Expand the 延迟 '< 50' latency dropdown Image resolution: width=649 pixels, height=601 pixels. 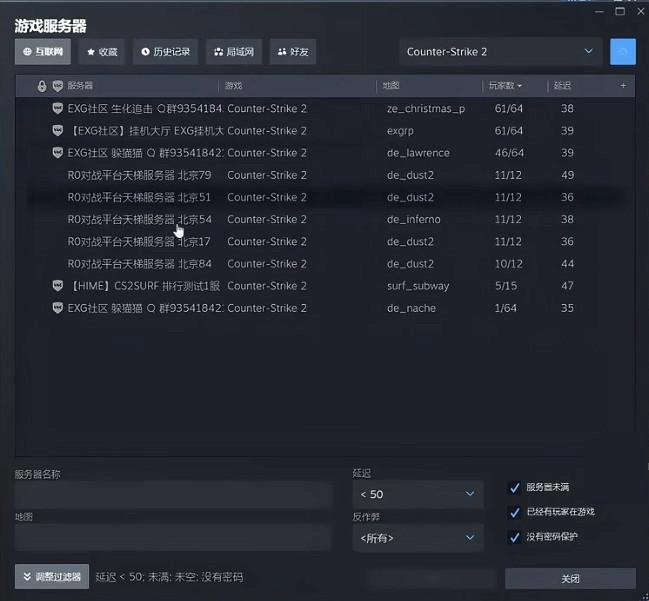click(417, 494)
